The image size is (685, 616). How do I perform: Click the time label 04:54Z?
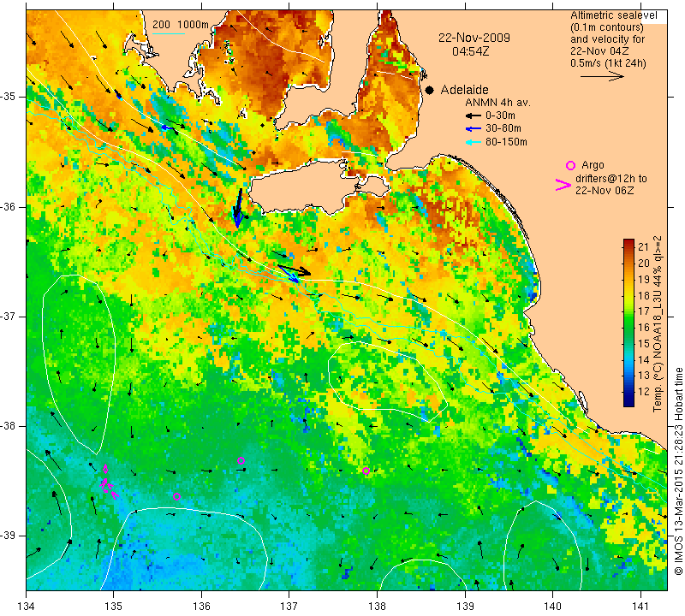click(470, 51)
